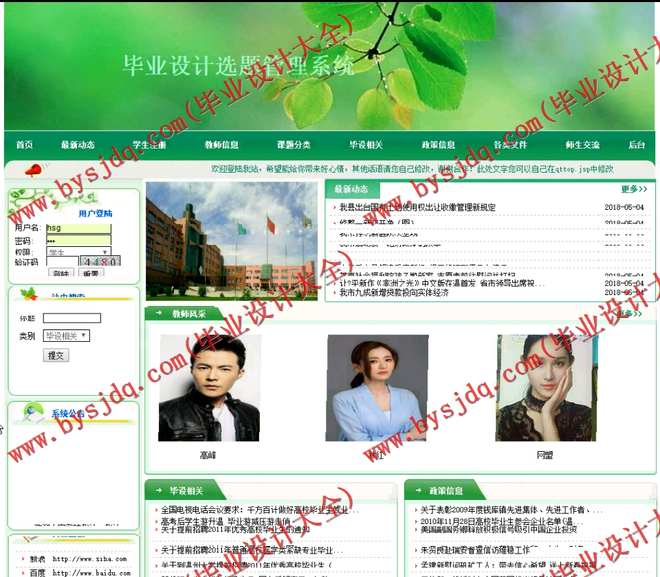Open the photo of the teacher in the blue shirt

(377, 388)
